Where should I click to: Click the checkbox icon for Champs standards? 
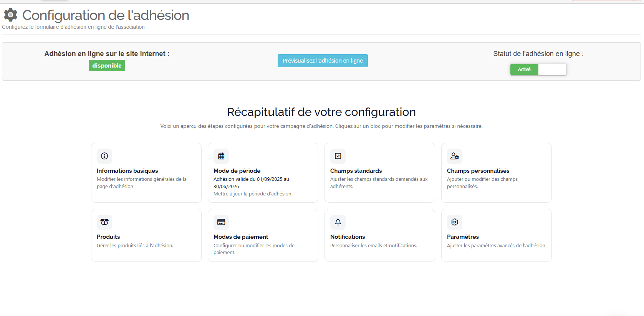click(338, 156)
